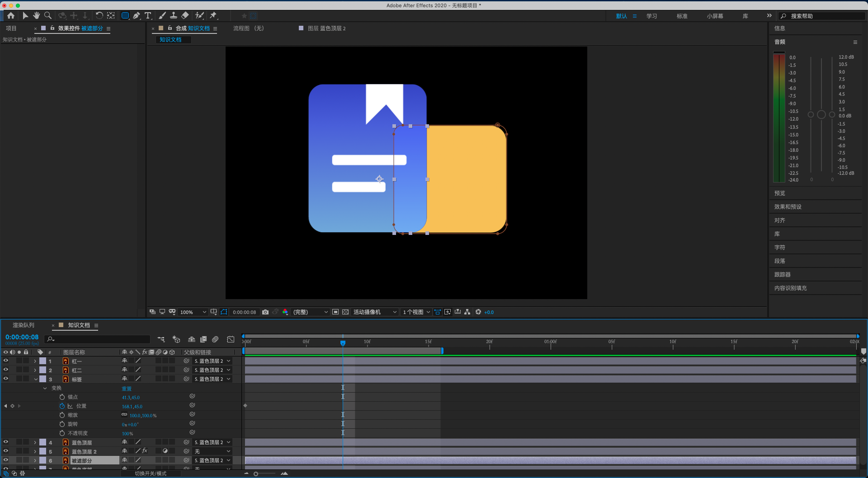Select the Puppet Pin tool
The height and width of the screenshot is (478, 868).
coord(213,16)
